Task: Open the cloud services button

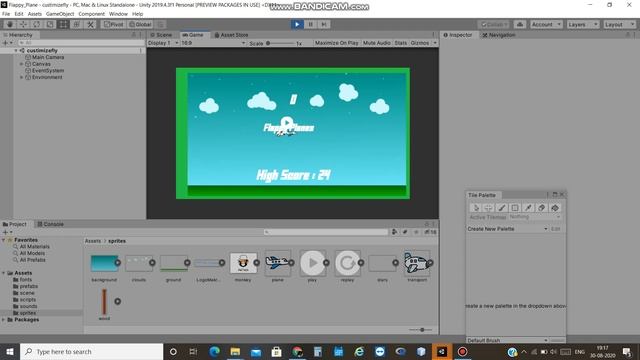Action: coord(520,24)
